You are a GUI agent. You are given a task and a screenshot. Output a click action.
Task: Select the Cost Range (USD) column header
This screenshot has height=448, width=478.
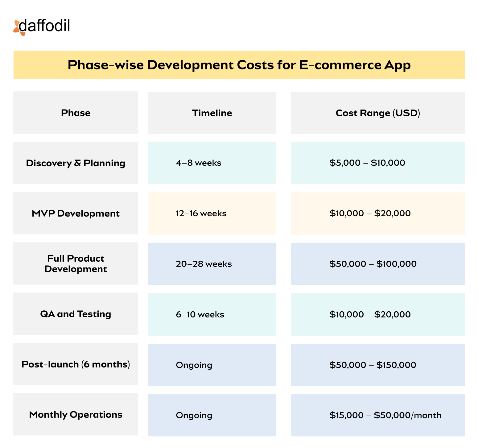pyautogui.click(x=378, y=113)
